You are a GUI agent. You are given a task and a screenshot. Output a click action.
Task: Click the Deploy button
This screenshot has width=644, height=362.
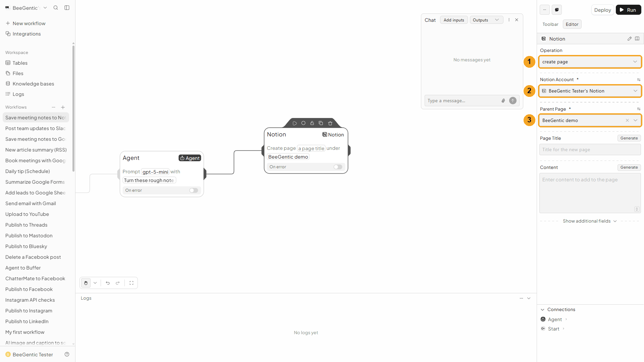point(602,10)
